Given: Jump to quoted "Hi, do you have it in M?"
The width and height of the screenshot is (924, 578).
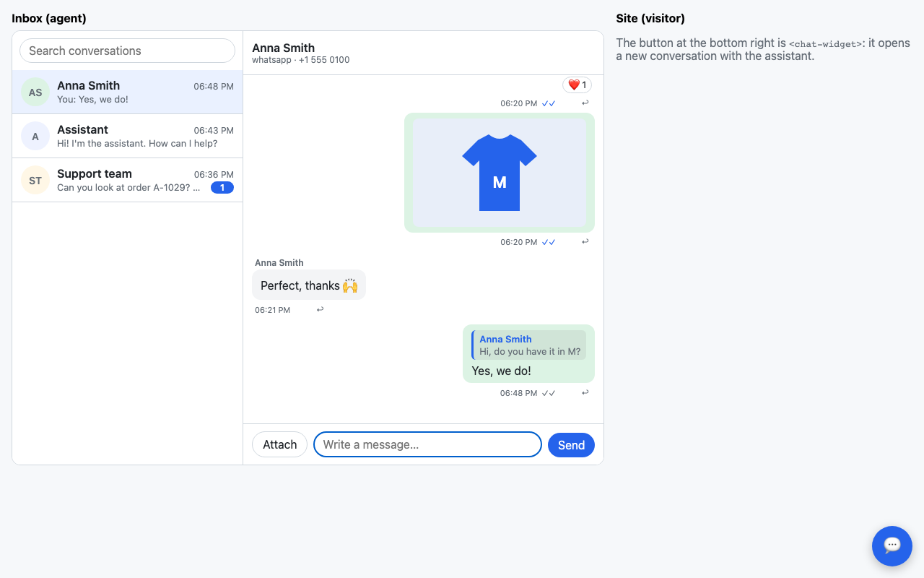Looking at the screenshot, I should (529, 345).
